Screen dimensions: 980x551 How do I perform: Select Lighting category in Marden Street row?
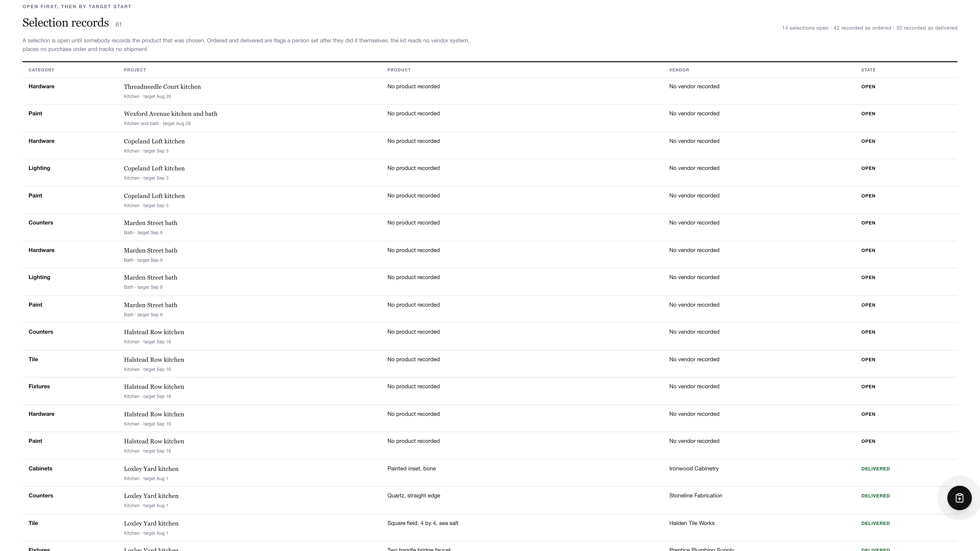[x=39, y=277]
